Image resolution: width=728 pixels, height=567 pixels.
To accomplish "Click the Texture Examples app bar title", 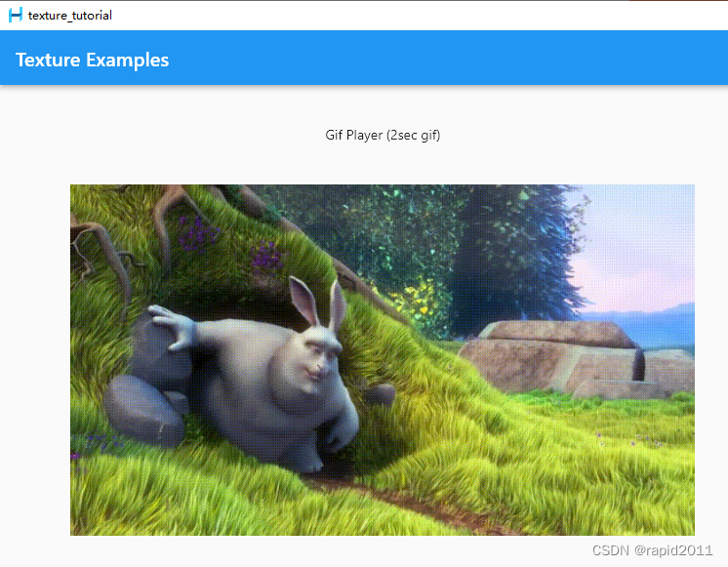I will [x=92, y=60].
